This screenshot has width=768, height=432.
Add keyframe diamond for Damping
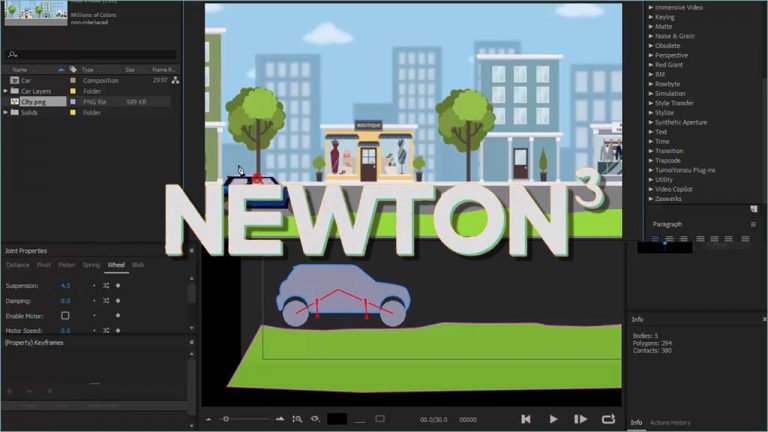point(118,301)
